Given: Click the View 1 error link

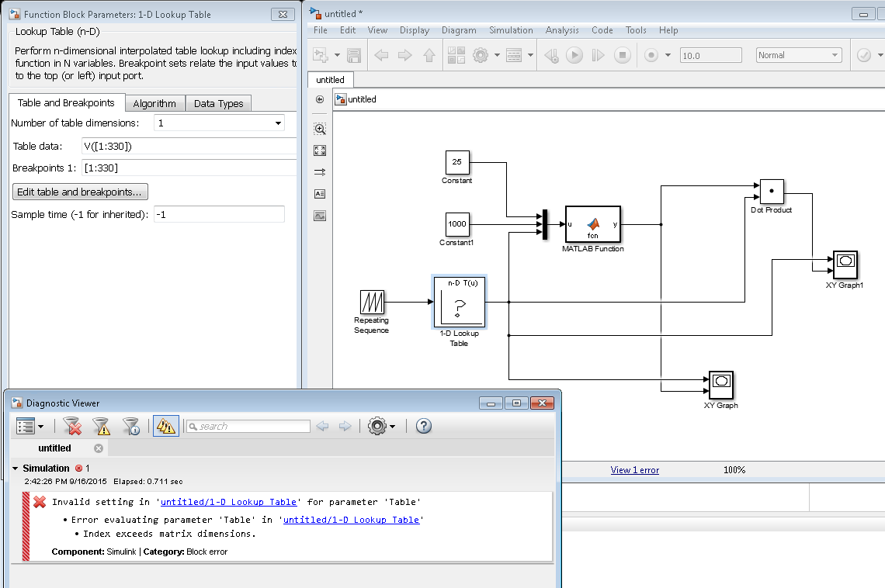Looking at the screenshot, I should [634, 470].
